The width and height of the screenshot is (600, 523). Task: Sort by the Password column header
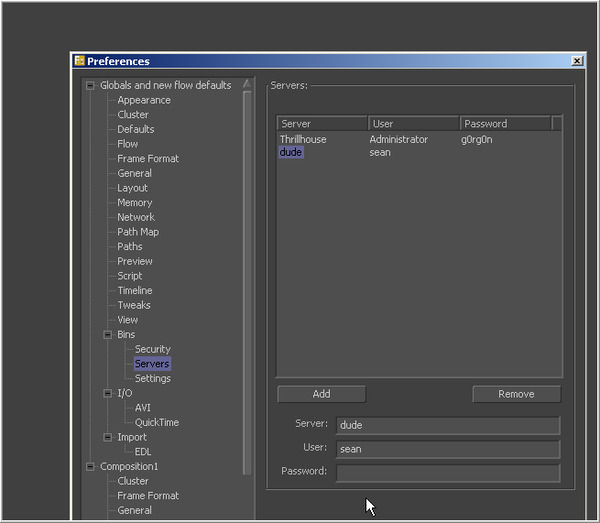505,124
